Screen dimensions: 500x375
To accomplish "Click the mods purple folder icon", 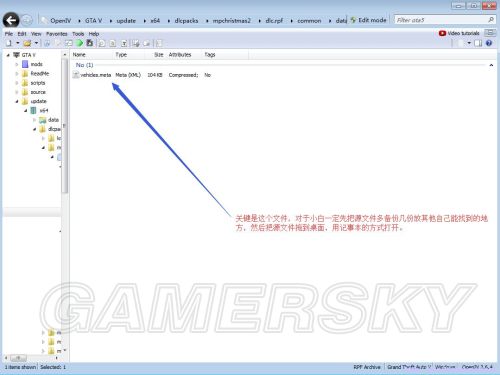I will pyautogui.click(x=25, y=64).
